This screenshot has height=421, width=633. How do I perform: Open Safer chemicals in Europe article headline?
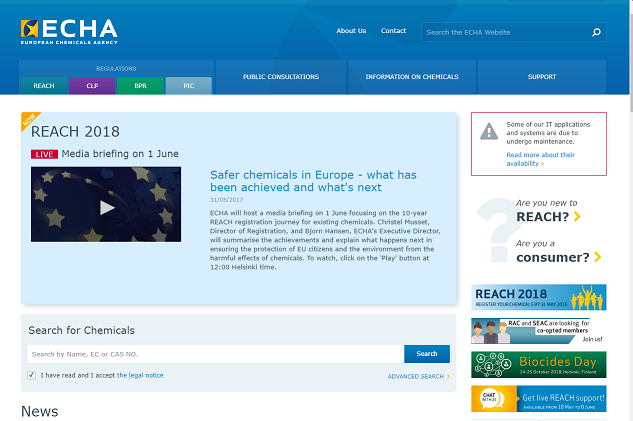tap(313, 181)
